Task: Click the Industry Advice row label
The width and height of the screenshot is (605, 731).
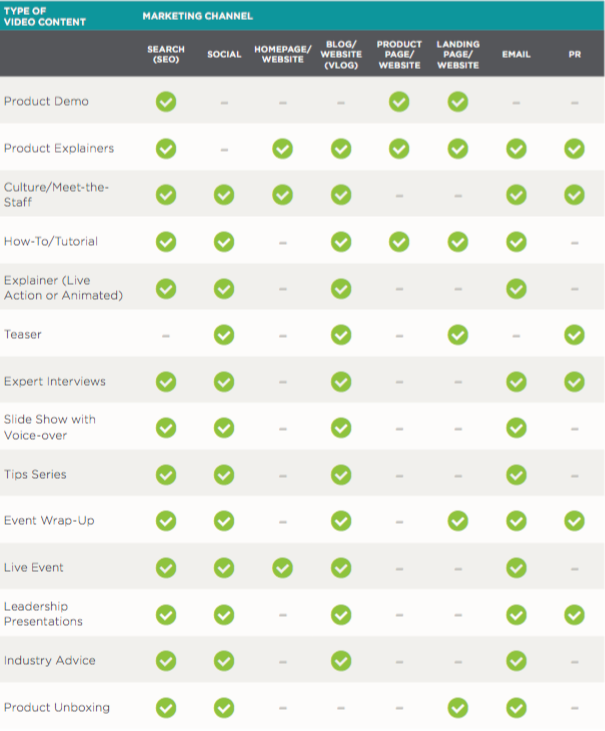Action: coord(49,660)
